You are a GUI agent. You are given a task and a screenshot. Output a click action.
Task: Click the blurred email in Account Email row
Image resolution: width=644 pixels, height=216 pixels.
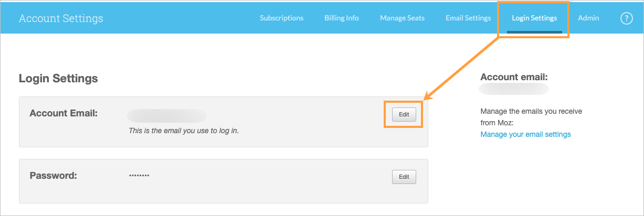coord(167,116)
